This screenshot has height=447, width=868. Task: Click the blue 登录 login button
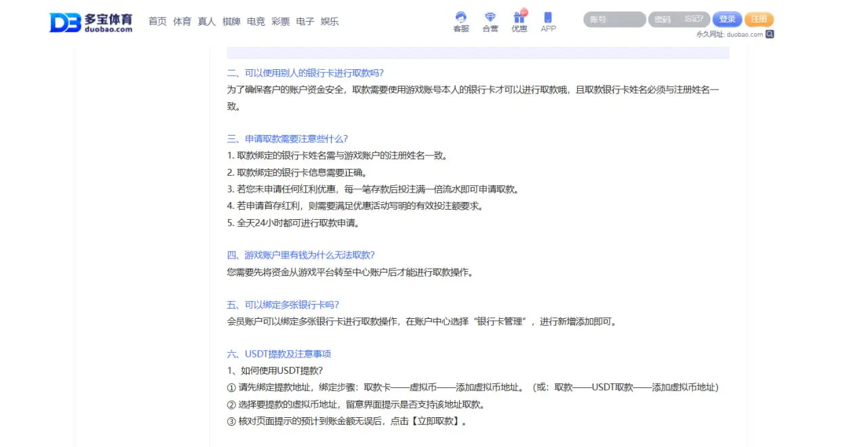point(727,20)
